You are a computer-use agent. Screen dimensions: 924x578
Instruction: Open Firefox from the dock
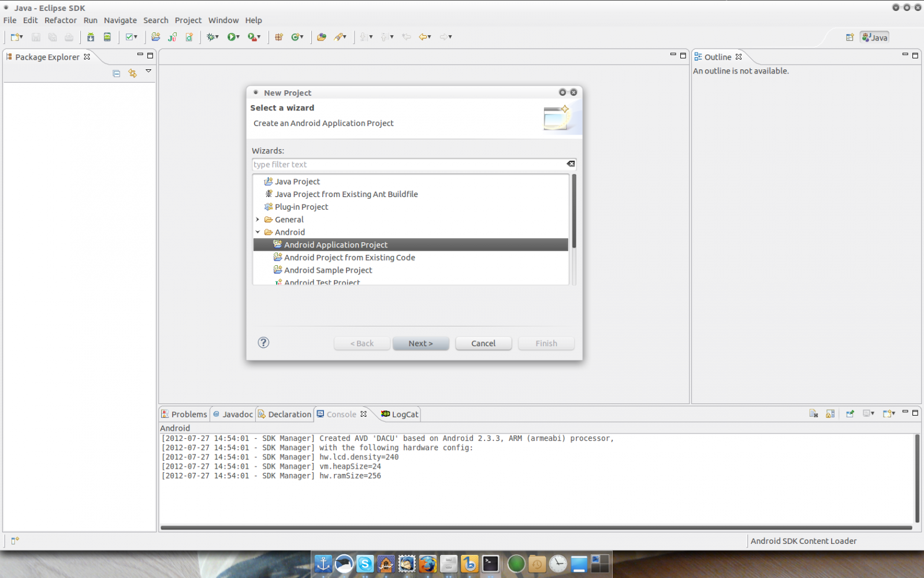pos(427,564)
